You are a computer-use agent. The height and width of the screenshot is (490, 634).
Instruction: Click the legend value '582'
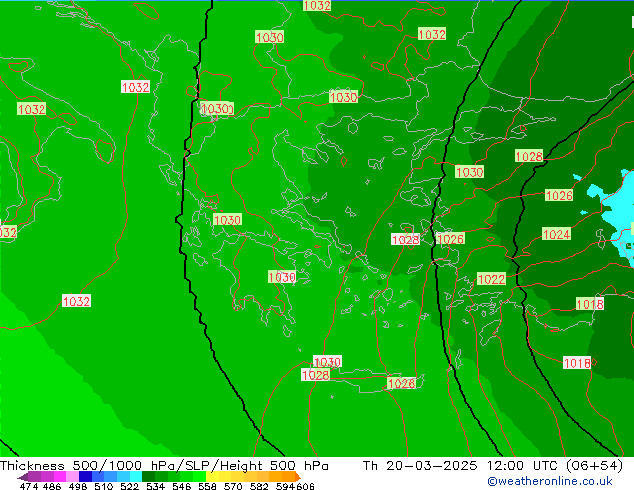pos(259,486)
